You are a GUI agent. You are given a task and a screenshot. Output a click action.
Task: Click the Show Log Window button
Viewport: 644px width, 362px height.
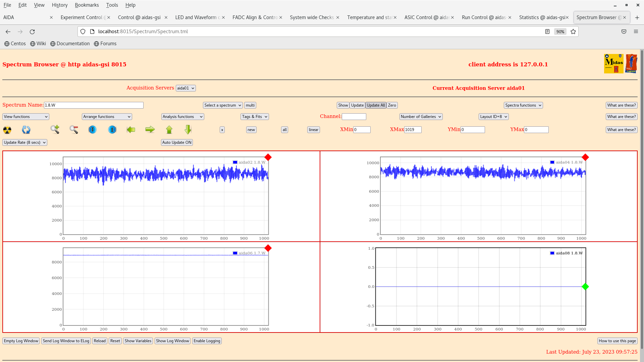click(172, 341)
